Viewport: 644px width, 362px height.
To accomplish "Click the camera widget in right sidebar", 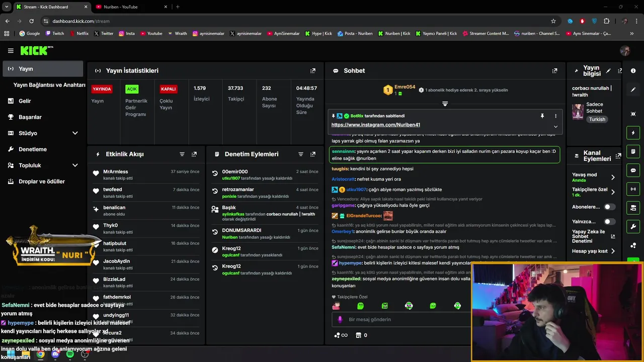I will pyautogui.click(x=633, y=208).
